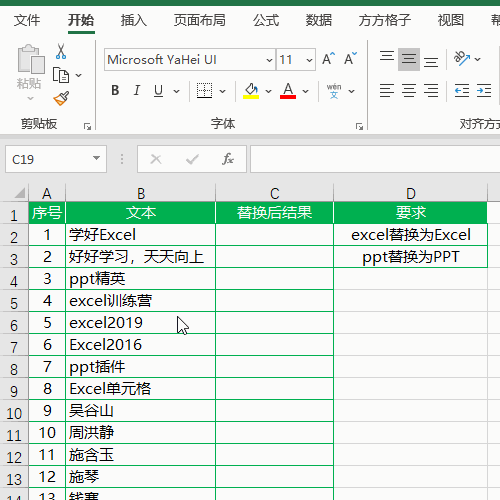Screen dimensions: 500x500
Task: Click the Top Align icon
Action: (387, 57)
